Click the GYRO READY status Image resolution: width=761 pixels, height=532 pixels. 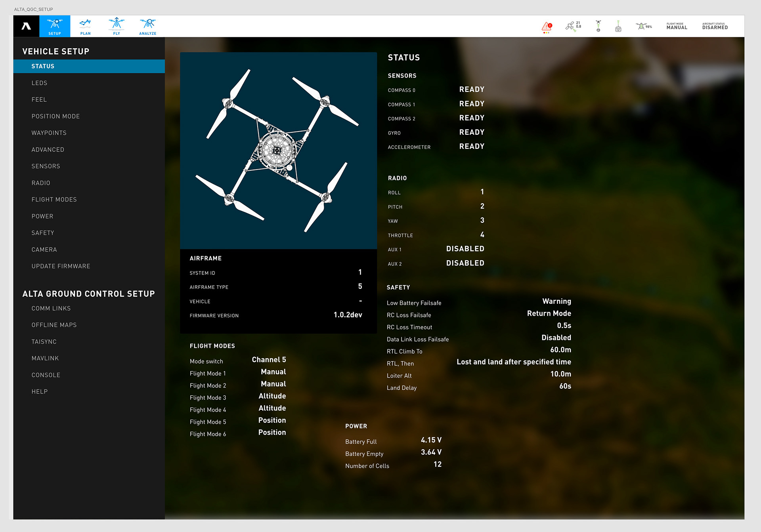[472, 132]
